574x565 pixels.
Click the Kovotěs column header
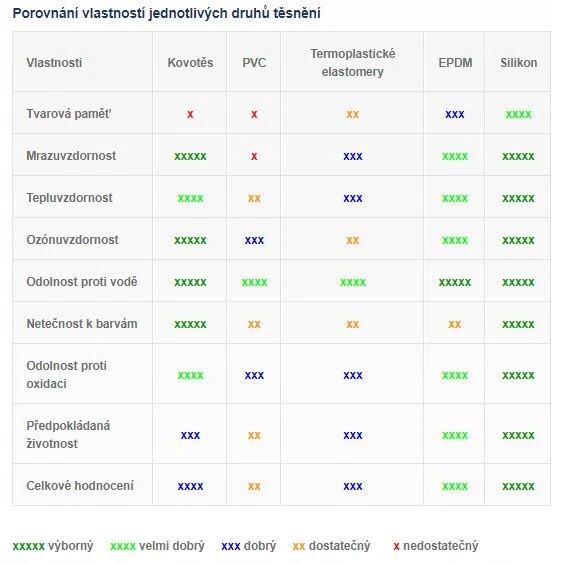click(190, 63)
